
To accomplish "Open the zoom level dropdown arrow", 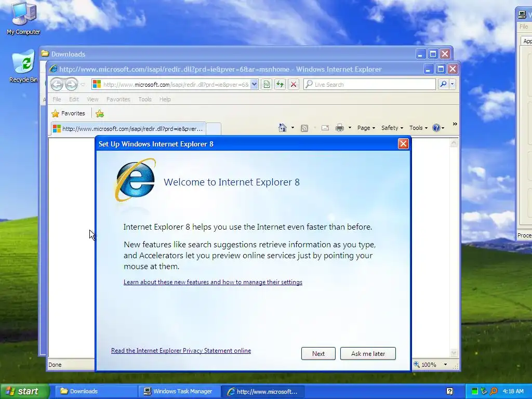I will (x=445, y=365).
